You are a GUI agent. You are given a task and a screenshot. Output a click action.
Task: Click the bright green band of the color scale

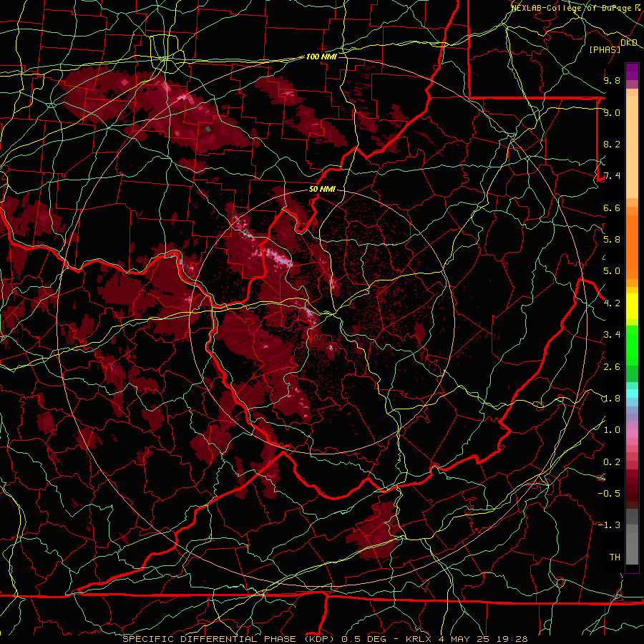[x=632, y=345]
